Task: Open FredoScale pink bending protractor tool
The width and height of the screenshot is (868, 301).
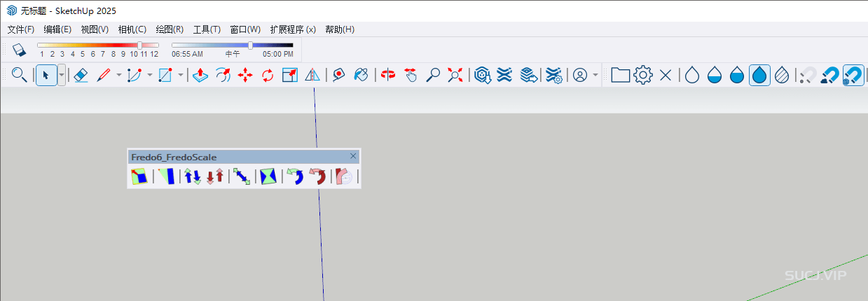Action: (x=344, y=176)
